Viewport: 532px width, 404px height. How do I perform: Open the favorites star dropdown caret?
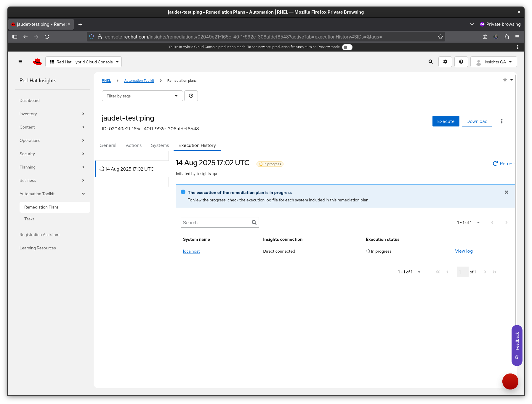coord(512,80)
